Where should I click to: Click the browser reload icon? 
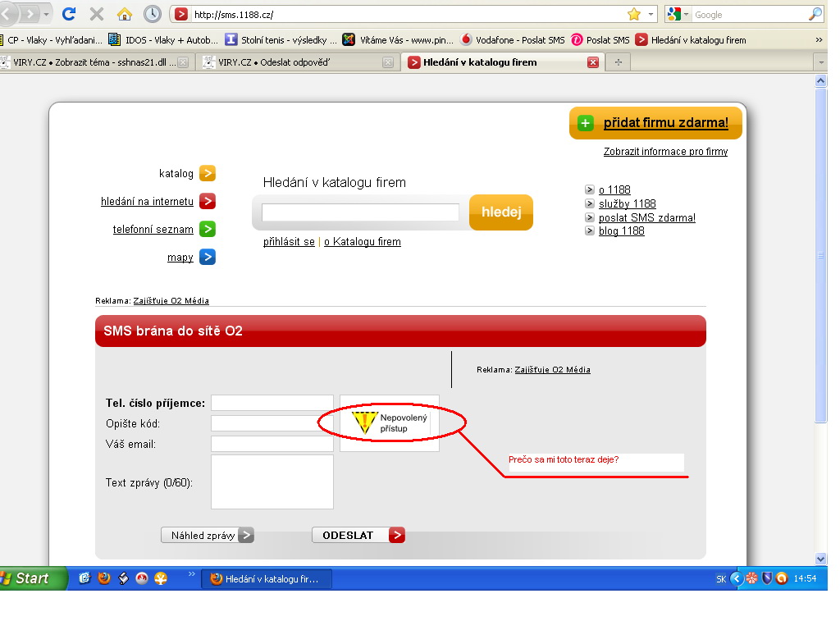(69, 14)
